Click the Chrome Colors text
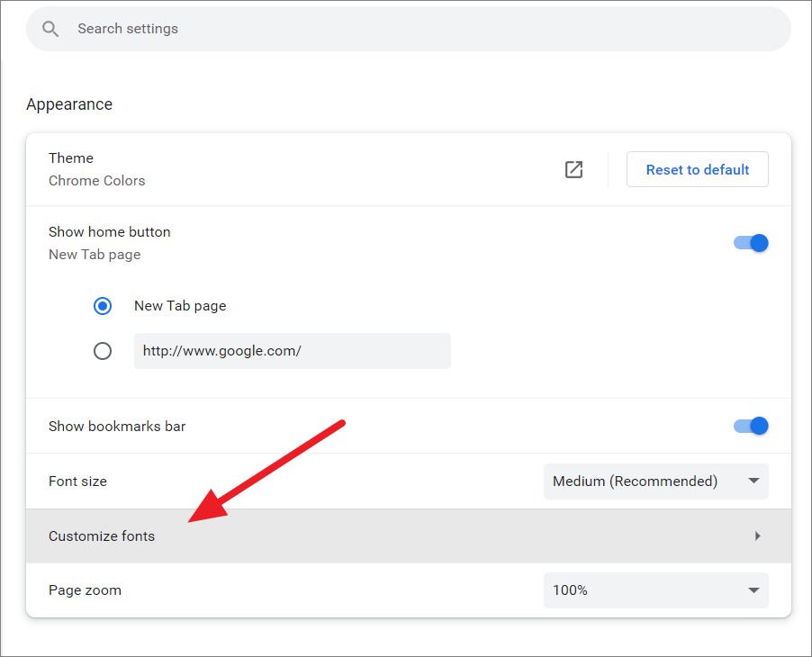 click(x=97, y=181)
